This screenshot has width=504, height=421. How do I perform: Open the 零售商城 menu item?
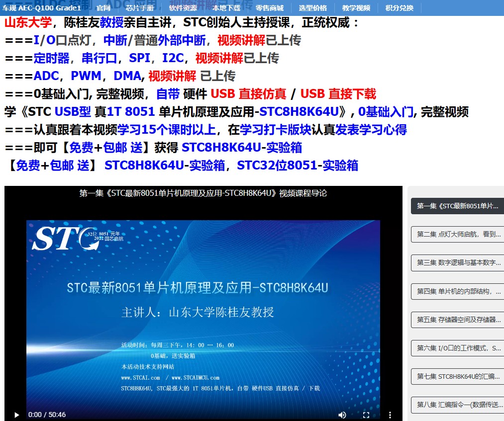(269, 8)
